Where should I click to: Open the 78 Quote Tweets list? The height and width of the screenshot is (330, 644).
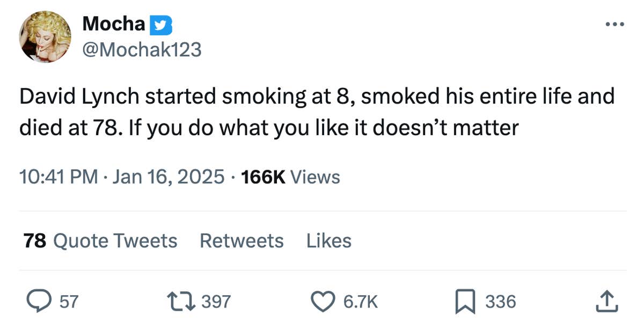[100, 241]
